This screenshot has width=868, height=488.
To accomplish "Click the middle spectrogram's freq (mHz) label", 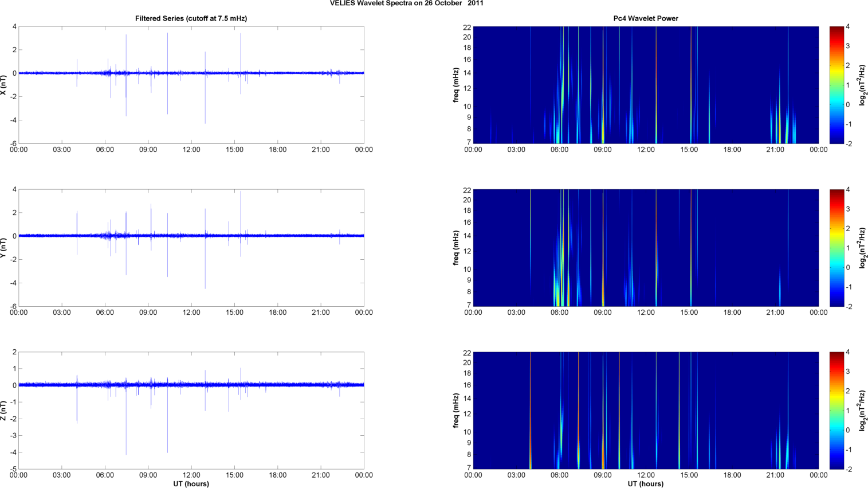I will tap(456, 248).
